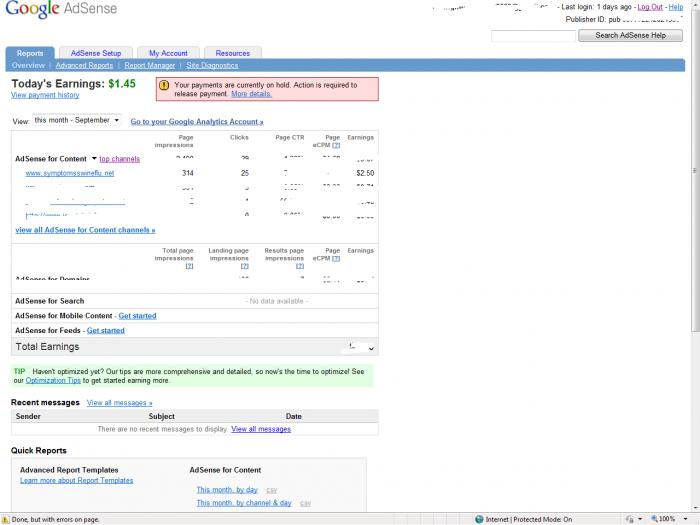Expand the AdSense for Content triangle
The width and height of the screenshot is (700, 525).
click(x=94, y=159)
